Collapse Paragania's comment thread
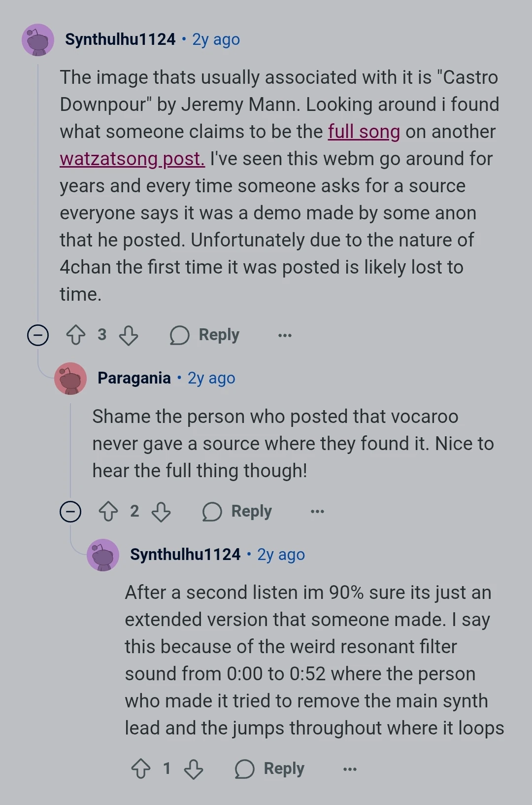Image resolution: width=532 pixels, height=805 pixels. (70, 512)
